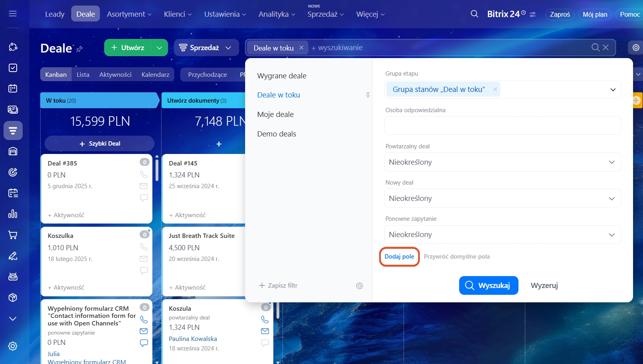Click the Dodaj pole link
Image resolution: width=643 pixels, height=364 pixels.
point(399,257)
